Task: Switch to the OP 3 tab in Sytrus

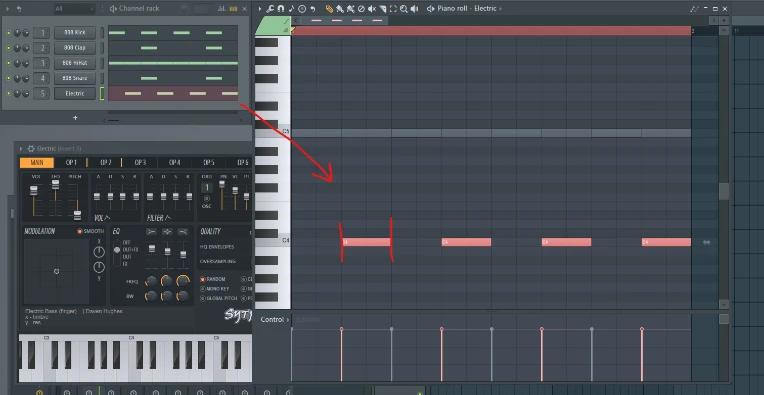Action: pyautogui.click(x=140, y=163)
